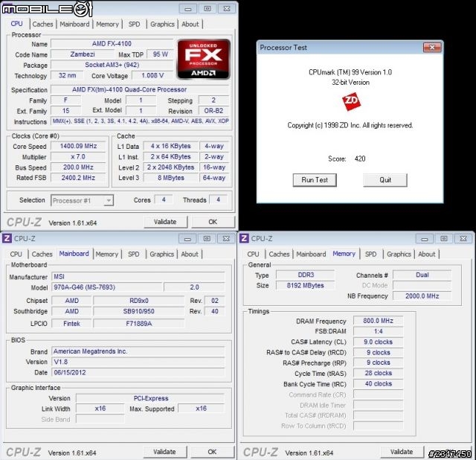The width and height of the screenshot is (476, 460).
Task: Open About tab in Mainboard window
Action: [x=190, y=254]
